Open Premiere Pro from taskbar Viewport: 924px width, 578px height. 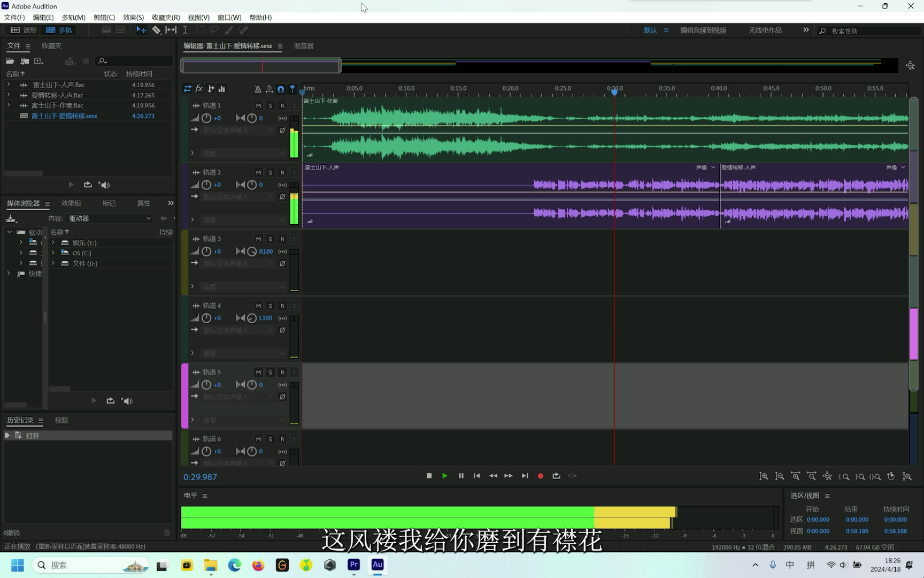coord(353,565)
